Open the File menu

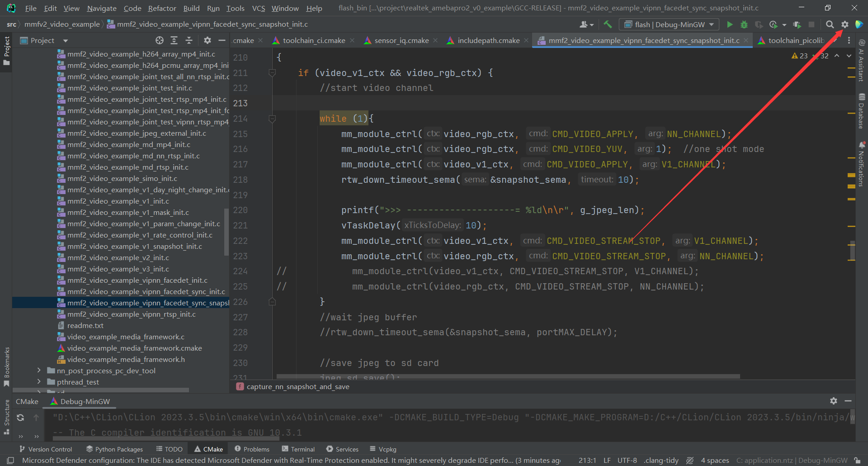click(31, 8)
